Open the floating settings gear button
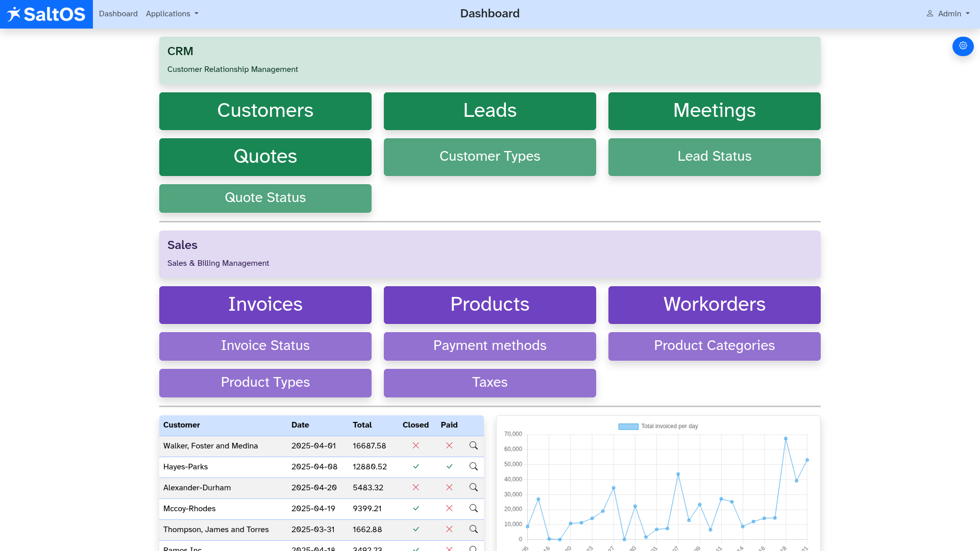The width and height of the screenshot is (980, 551). click(x=963, y=46)
